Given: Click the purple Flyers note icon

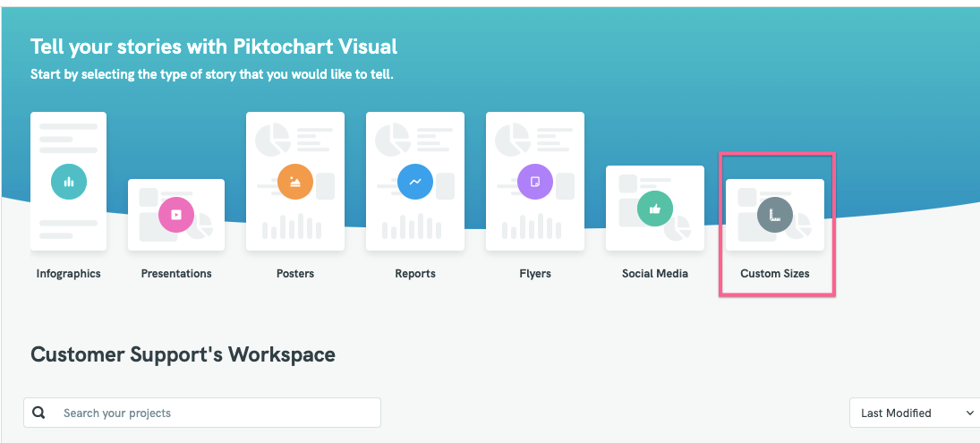Looking at the screenshot, I should (535, 182).
